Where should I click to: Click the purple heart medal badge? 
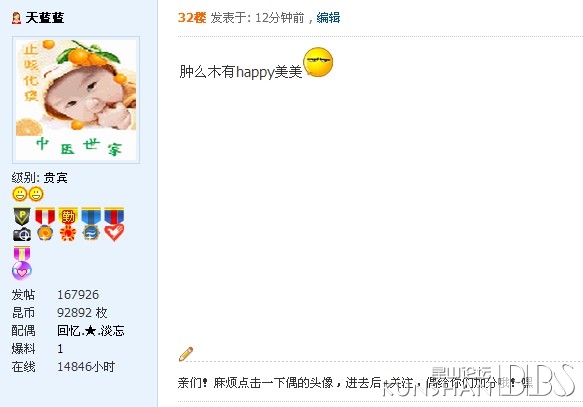[22, 263]
